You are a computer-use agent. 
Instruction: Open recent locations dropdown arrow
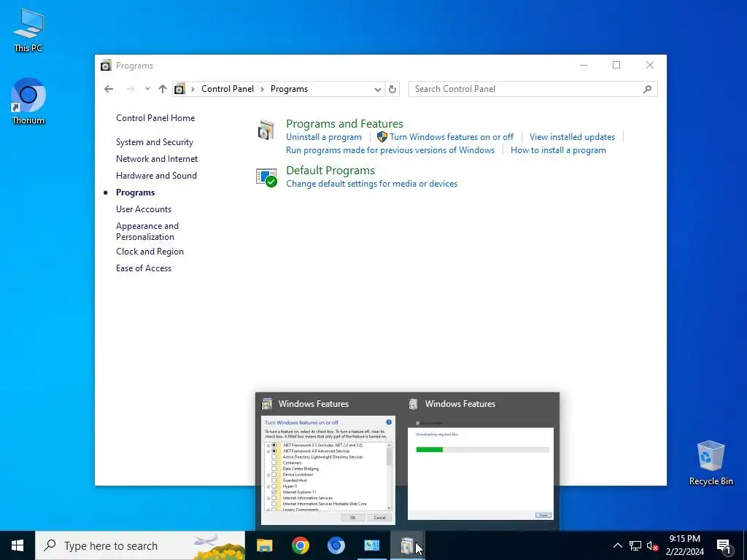point(147,88)
